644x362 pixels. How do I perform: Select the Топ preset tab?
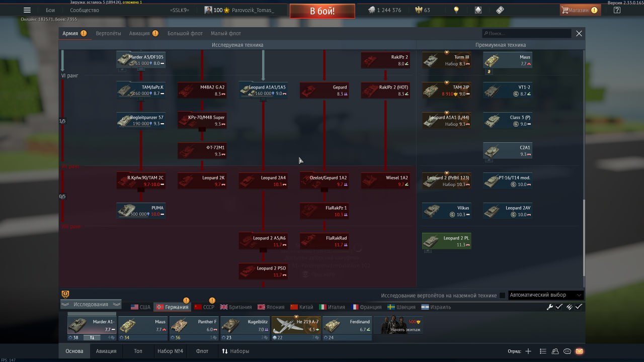[138, 351]
